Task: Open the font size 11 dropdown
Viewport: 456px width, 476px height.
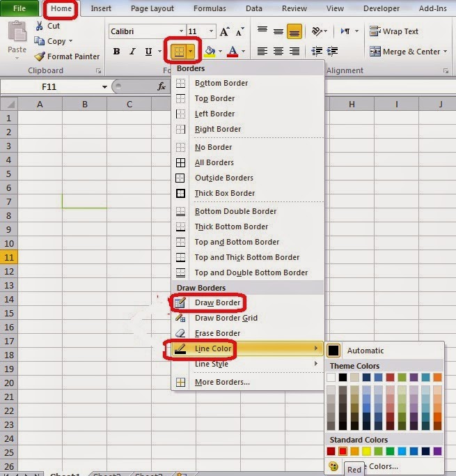Action: click(211, 31)
